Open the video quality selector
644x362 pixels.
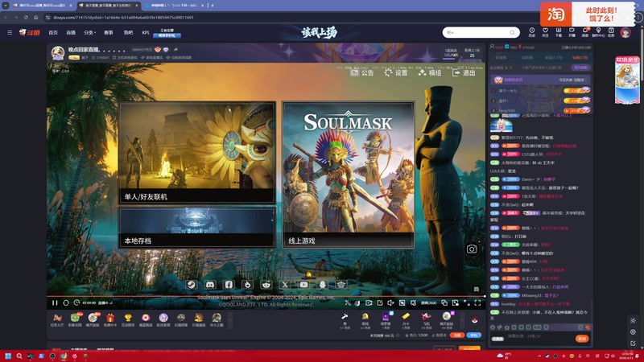(x=428, y=303)
